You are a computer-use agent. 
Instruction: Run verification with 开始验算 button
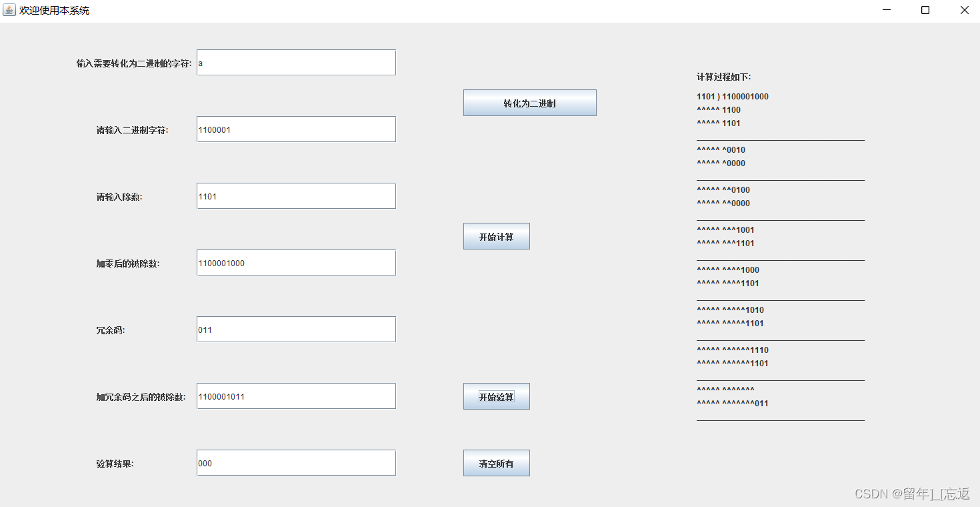[496, 396]
